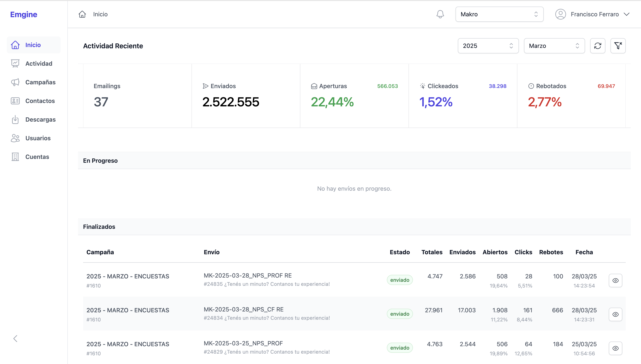The image size is (641, 364).
Task: Click the refresh activity icon button
Action: tap(598, 46)
